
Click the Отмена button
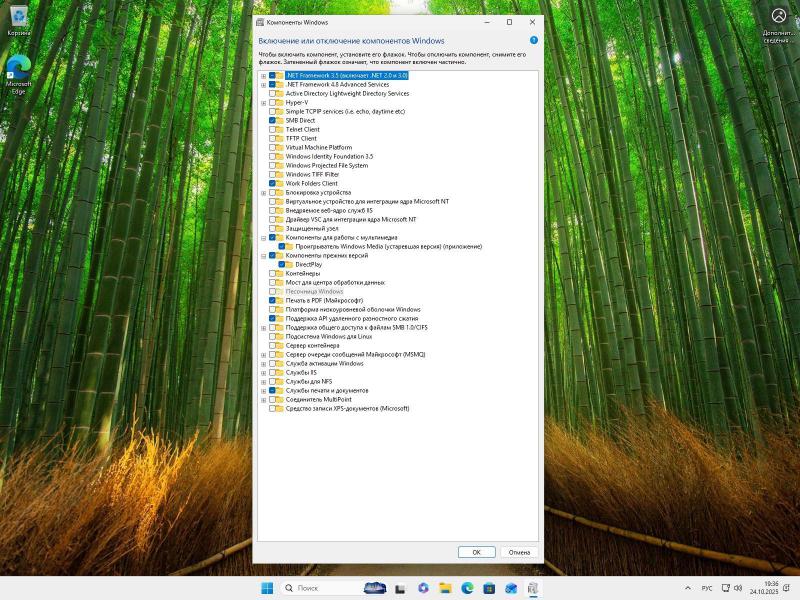(x=519, y=552)
